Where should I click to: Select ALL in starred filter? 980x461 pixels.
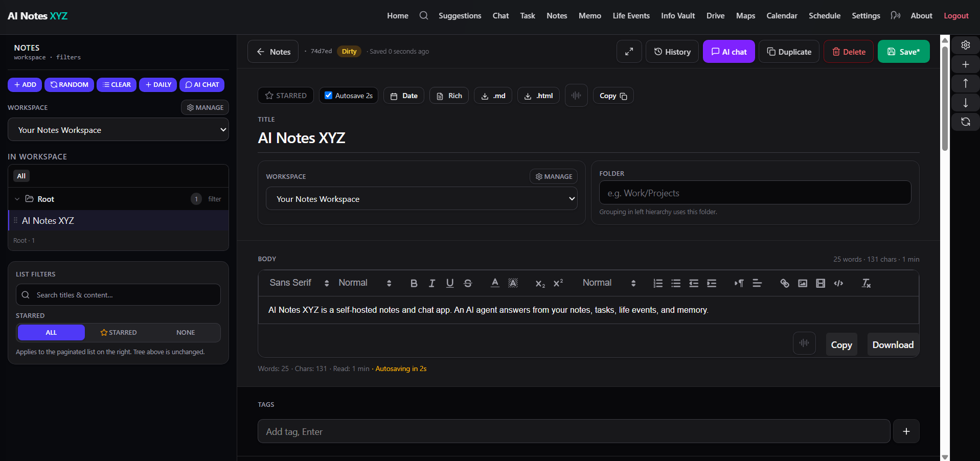click(51, 332)
